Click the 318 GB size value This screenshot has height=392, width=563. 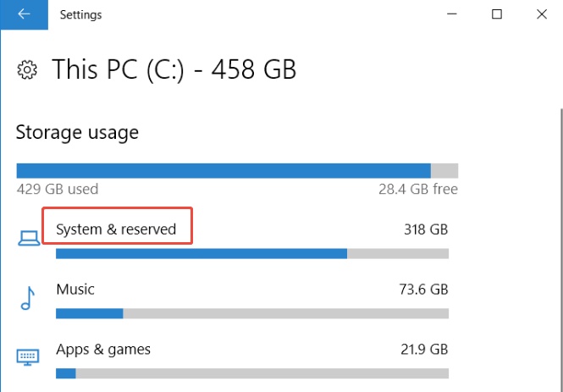pyautogui.click(x=426, y=229)
